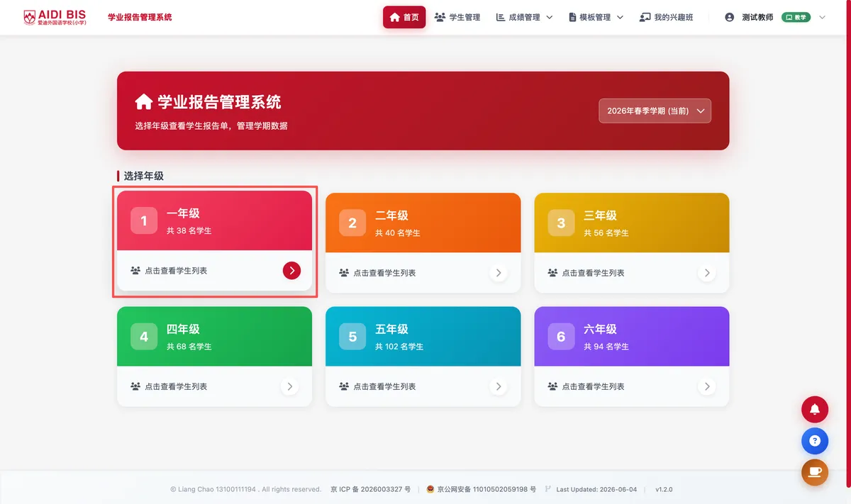Click the v1.2.0 version label
This screenshot has height=504, width=851.
pyautogui.click(x=664, y=489)
